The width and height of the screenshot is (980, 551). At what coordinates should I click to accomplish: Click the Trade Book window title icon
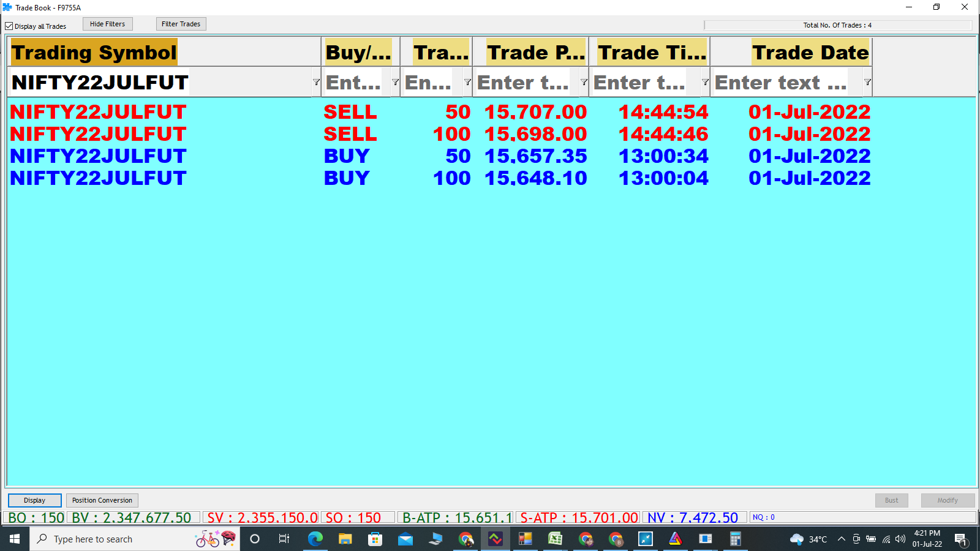pos(7,7)
